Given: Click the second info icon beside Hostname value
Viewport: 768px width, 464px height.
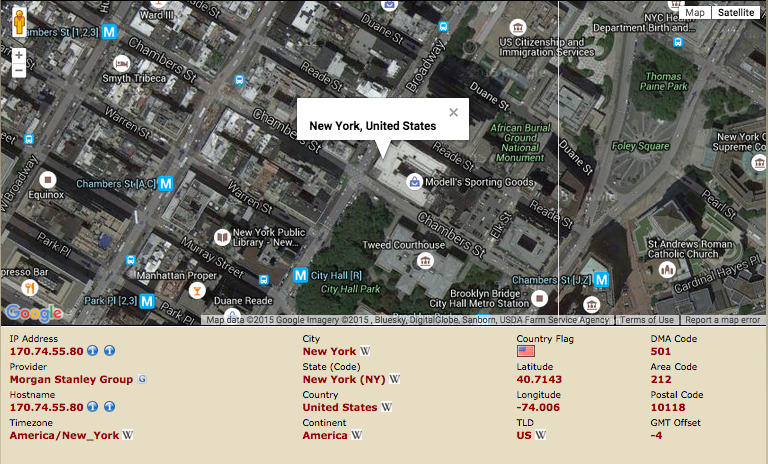Looking at the screenshot, I should pos(110,407).
